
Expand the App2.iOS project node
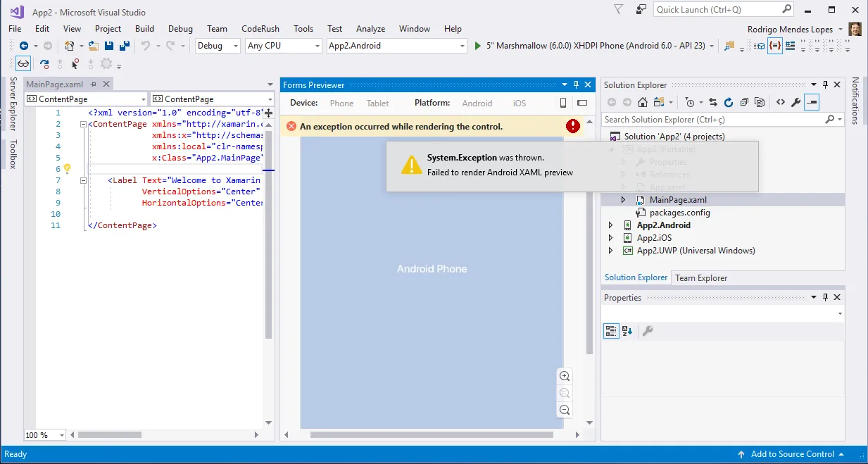tap(610, 238)
